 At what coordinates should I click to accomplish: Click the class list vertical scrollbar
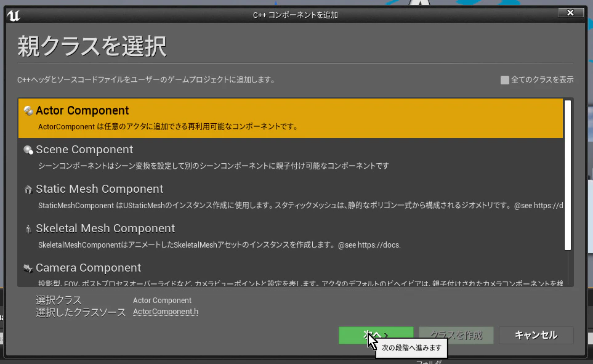(567, 175)
